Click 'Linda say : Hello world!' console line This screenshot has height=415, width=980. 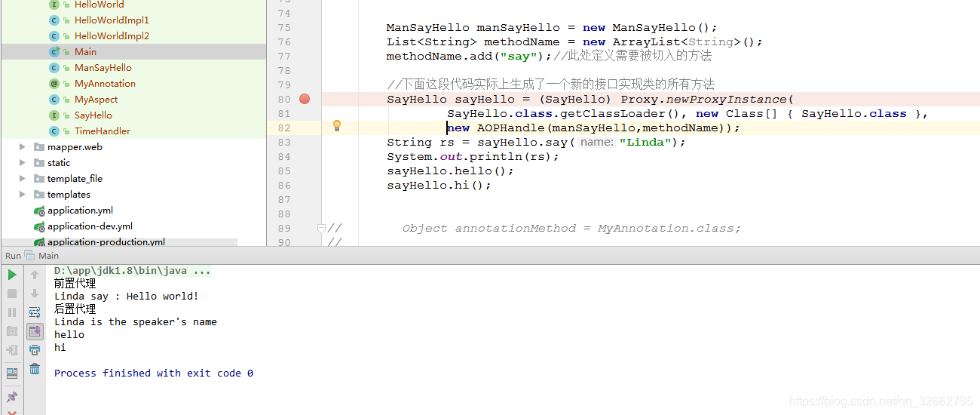(126, 297)
